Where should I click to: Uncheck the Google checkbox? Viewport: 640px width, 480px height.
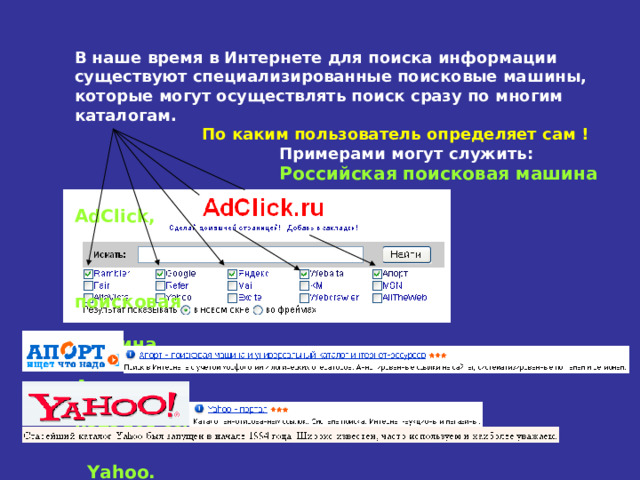click(x=160, y=273)
